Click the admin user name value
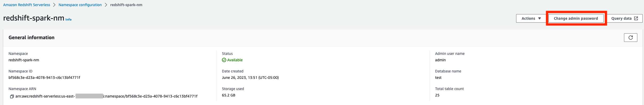 pos(440,60)
